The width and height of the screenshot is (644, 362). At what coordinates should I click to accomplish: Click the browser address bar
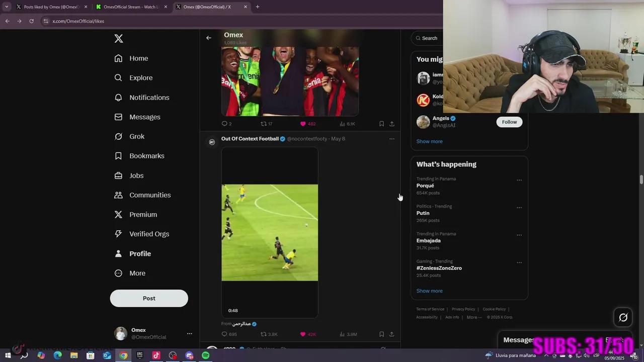tap(242, 21)
